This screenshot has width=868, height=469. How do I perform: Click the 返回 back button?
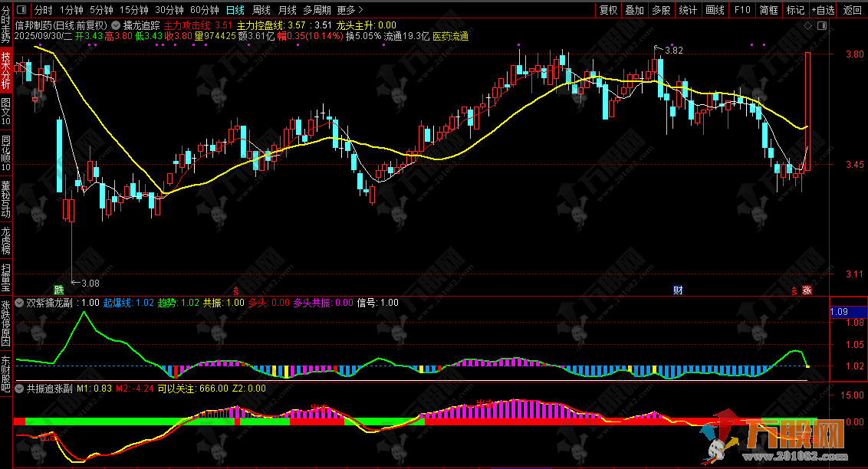(x=852, y=10)
